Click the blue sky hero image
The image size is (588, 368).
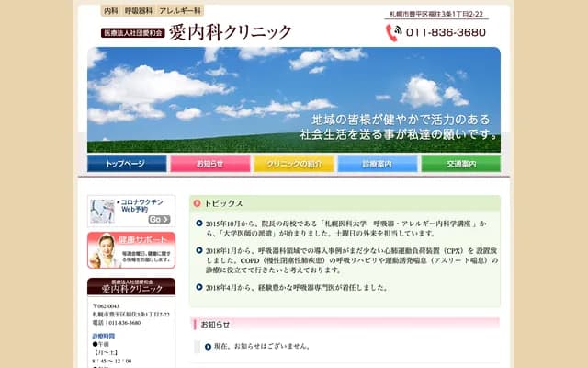point(293,92)
